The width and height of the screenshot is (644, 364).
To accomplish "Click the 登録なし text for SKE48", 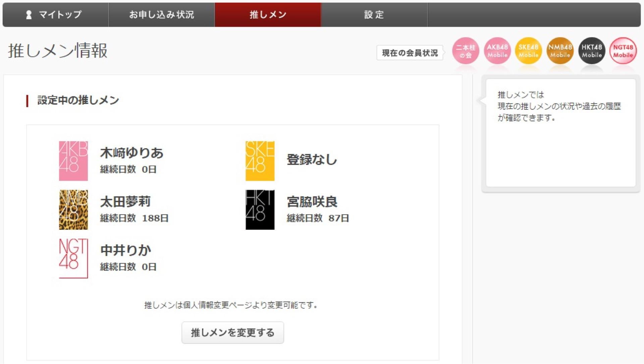I will pyautogui.click(x=312, y=160).
